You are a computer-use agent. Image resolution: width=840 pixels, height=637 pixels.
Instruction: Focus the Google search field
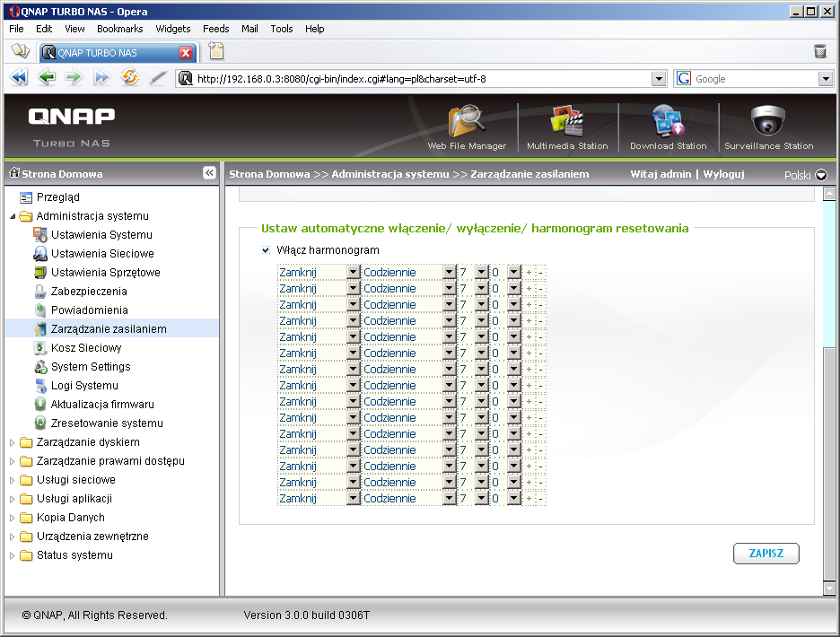click(754, 79)
